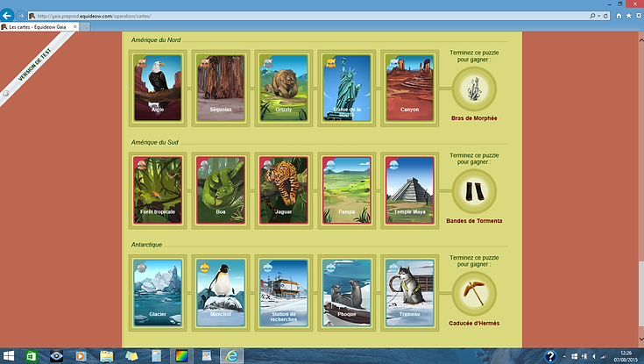Open the Bandes de Tormenta label link
The image size is (644, 364).
[474, 221]
